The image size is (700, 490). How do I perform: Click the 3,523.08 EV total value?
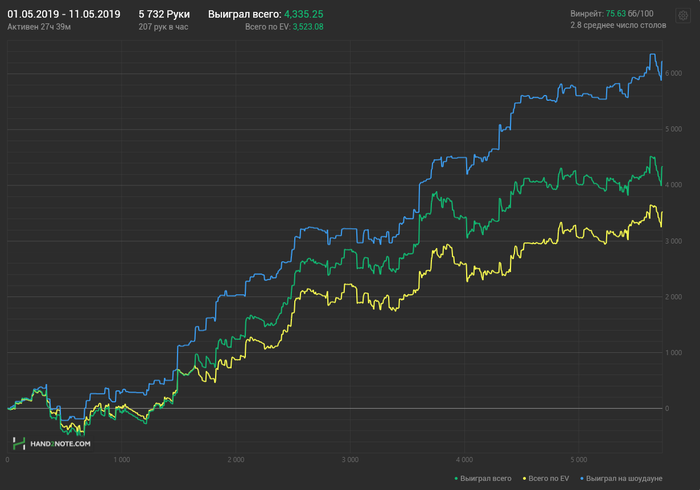[308, 27]
